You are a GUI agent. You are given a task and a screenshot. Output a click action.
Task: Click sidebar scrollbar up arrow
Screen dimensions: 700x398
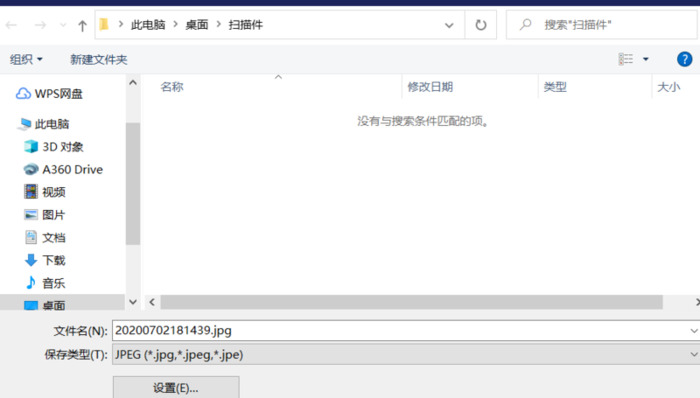133,83
